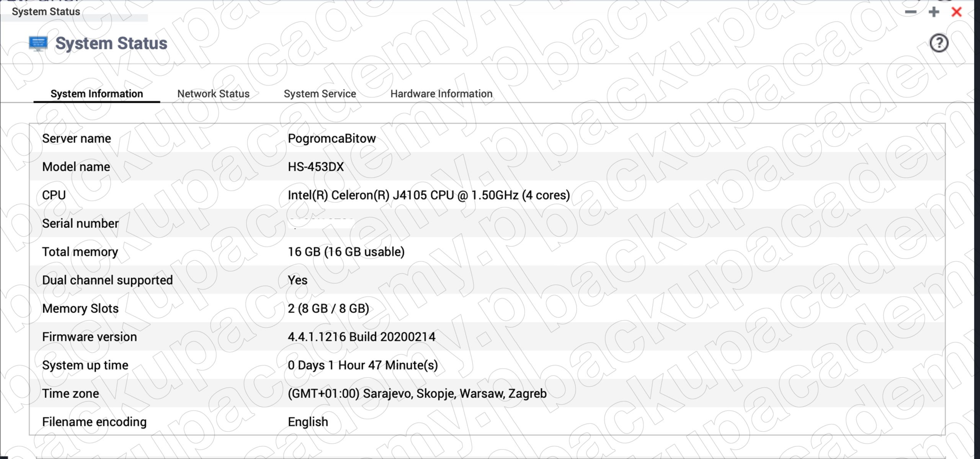Click the Server name label
Image resolution: width=980 pixels, height=459 pixels.
77,138
